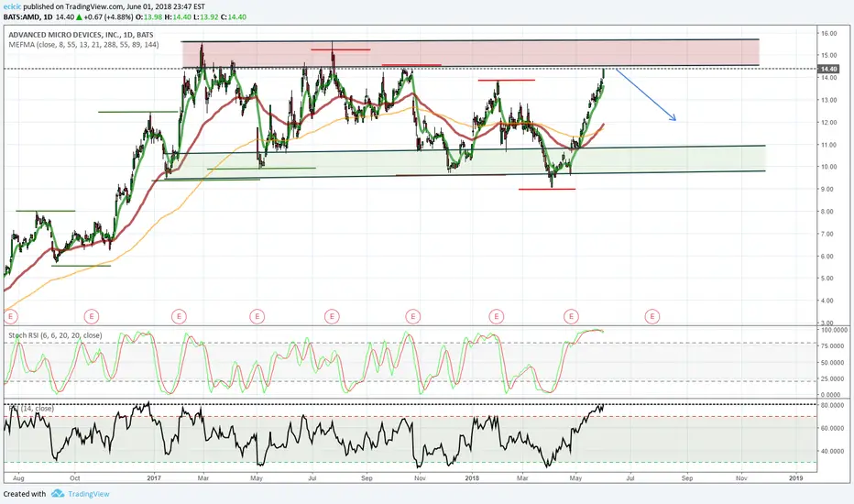Click the 15.00 price axis label
This screenshot has width=854, height=504.
(829, 55)
